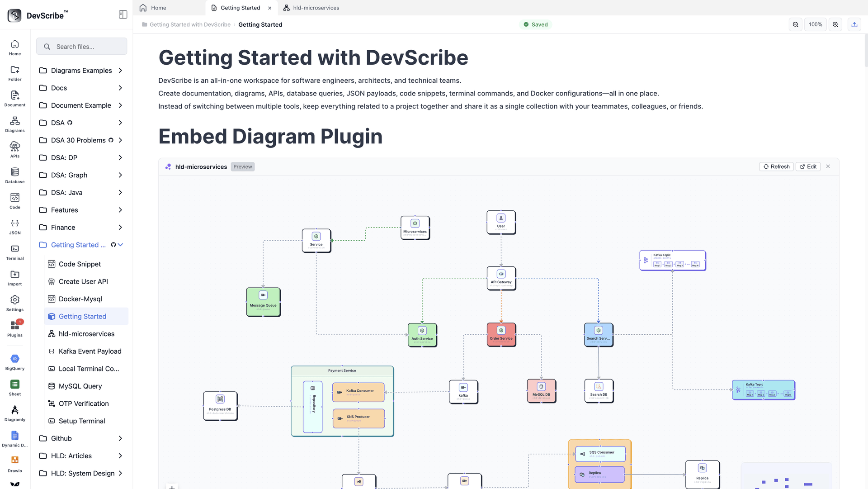This screenshot has width=868, height=489.
Task: Click the Refresh button on embed
Action: [x=776, y=166]
